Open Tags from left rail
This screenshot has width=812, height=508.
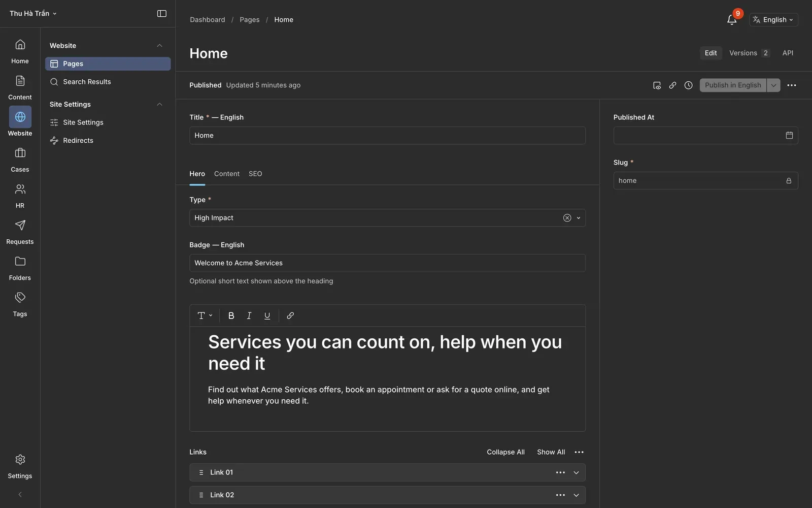click(20, 304)
